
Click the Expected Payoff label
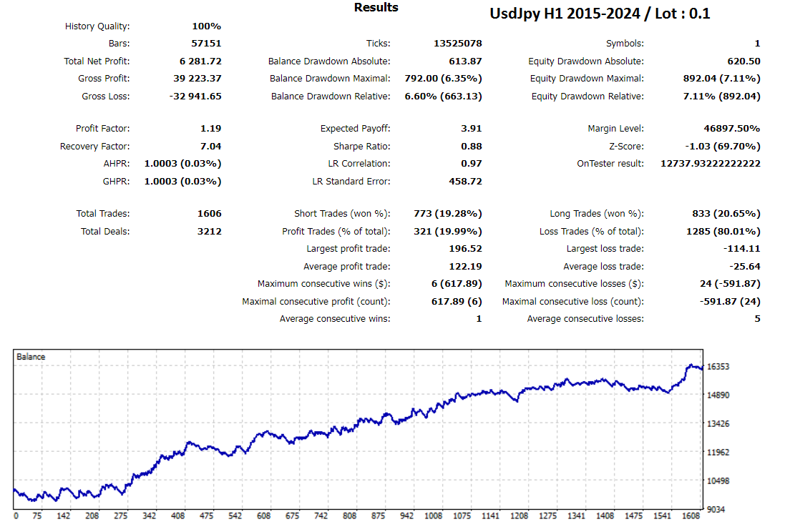356,129
